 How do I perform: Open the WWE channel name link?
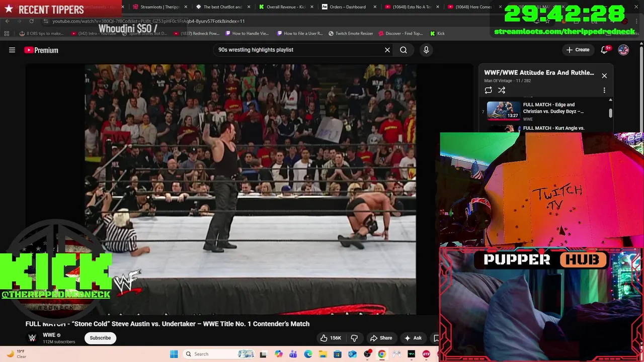49,335
